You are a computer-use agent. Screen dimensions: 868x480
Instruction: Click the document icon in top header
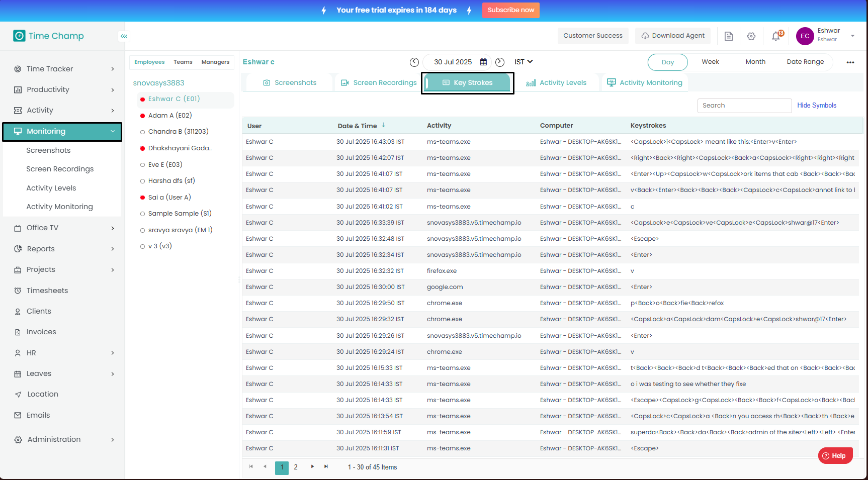pyautogui.click(x=728, y=36)
